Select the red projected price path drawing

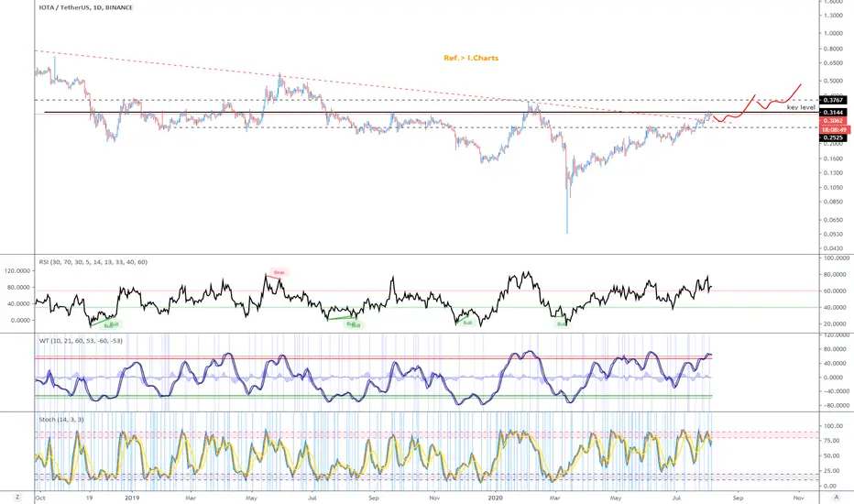pyautogui.click(x=757, y=104)
